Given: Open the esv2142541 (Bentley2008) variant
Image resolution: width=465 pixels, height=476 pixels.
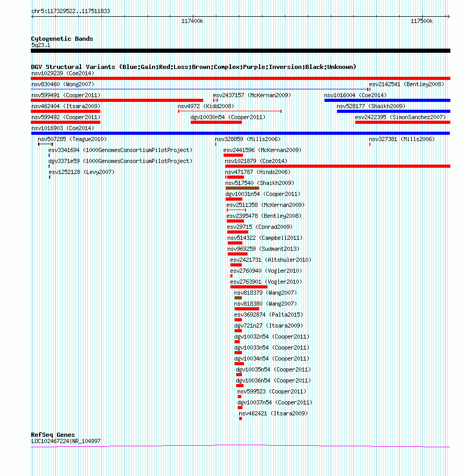Looking at the screenshot, I should point(406,84).
